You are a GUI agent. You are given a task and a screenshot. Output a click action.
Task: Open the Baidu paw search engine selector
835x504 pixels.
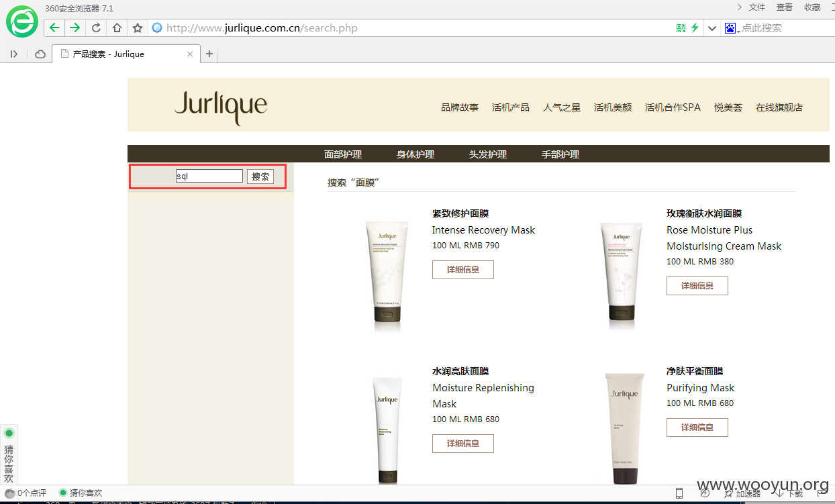[731, 28]
